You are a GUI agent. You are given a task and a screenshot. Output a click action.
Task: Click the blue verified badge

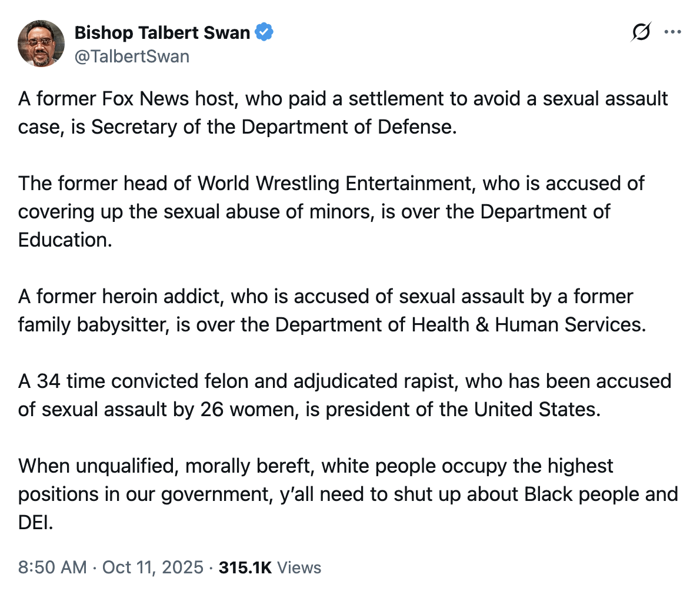tap(264, 33)
